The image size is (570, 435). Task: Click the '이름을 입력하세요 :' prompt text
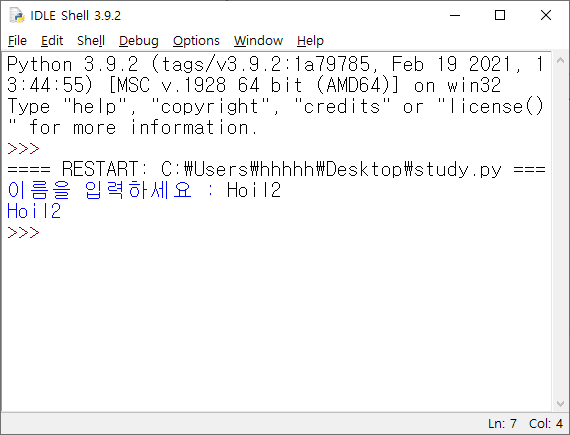tap(111, 190)
